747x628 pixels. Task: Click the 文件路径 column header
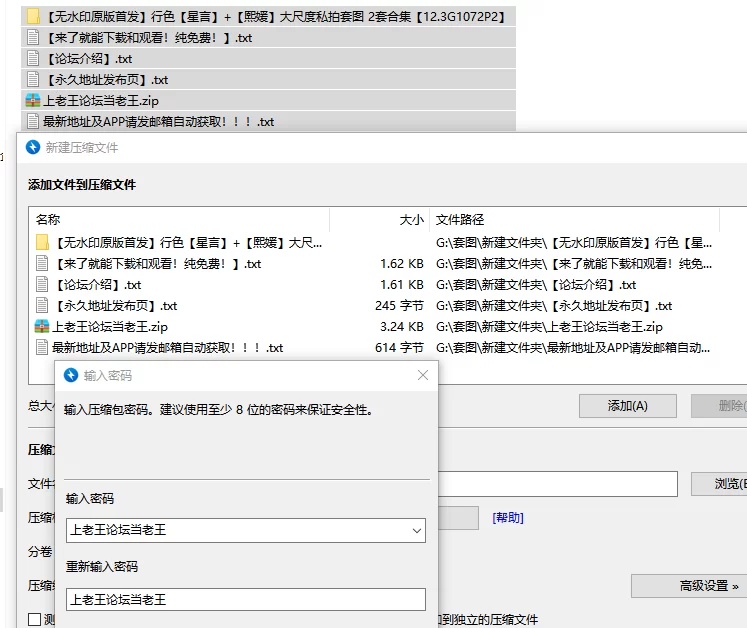460,219
